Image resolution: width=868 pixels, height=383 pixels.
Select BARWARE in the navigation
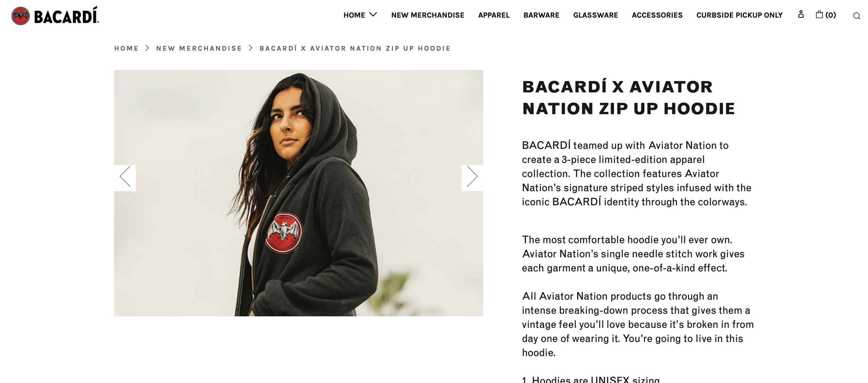coord(541,15)
